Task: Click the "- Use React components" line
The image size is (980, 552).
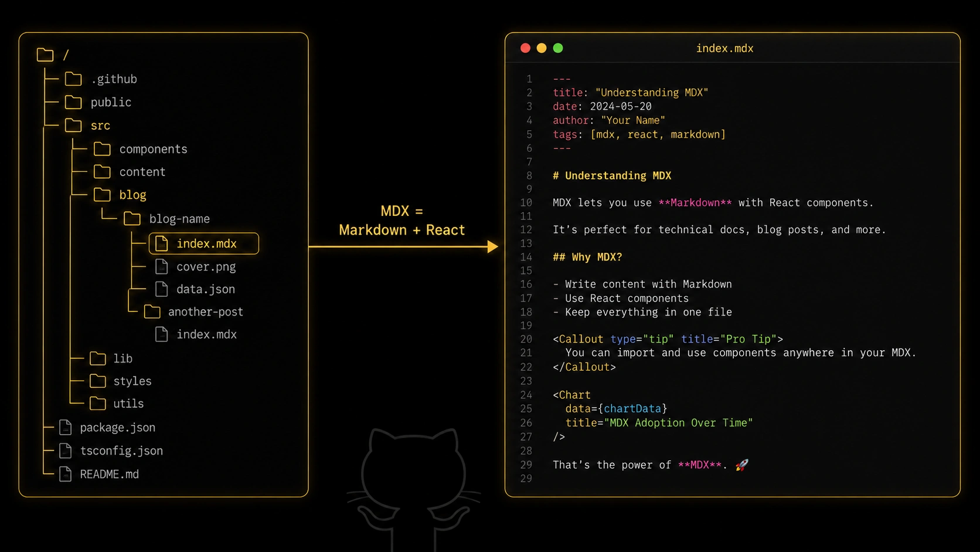Action: tap(621, 298)
